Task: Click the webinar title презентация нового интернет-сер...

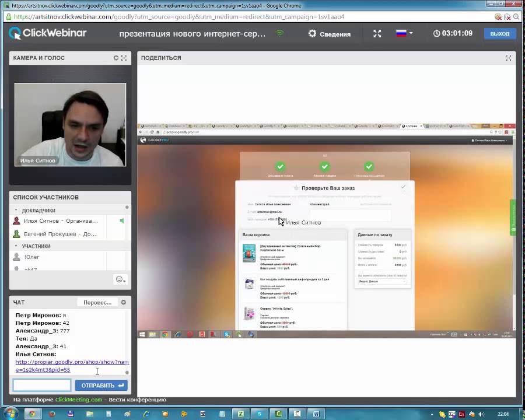Action: pos(192,33)
